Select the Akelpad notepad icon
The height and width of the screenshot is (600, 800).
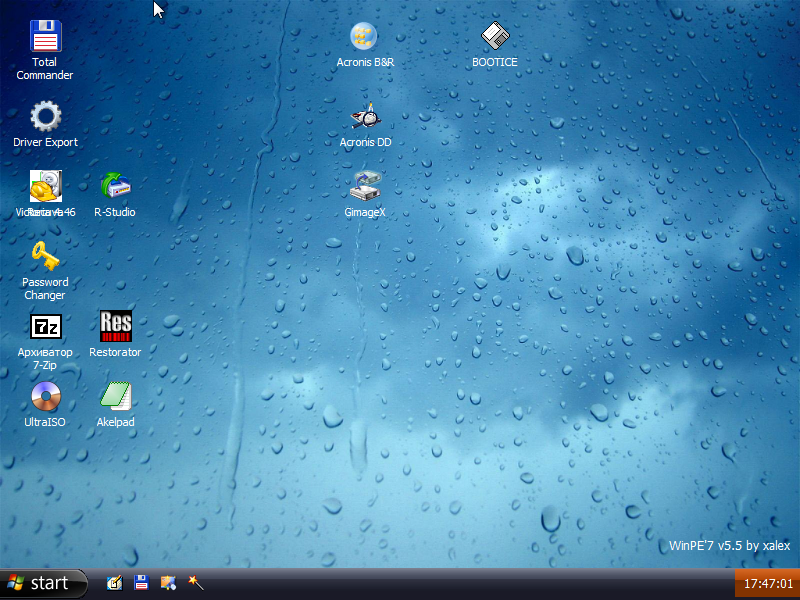(x=116, y=396)
